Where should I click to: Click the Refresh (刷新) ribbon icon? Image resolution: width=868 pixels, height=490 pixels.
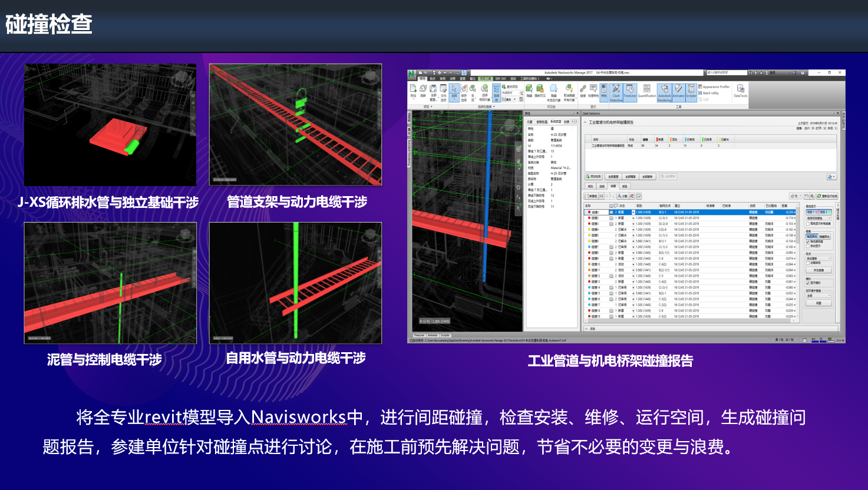[x=423, y=90]
